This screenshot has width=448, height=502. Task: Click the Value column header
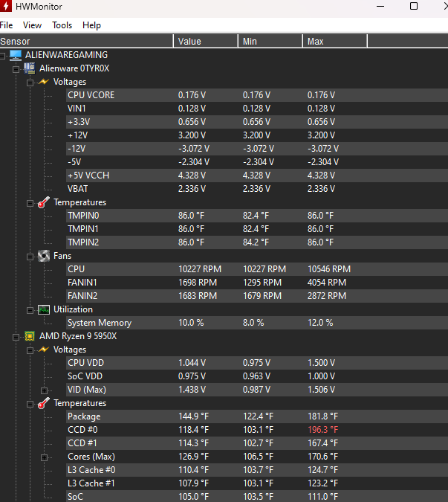tap(206, 42)
